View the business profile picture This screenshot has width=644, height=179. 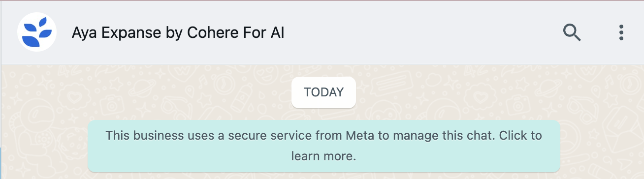coord(36,32)
